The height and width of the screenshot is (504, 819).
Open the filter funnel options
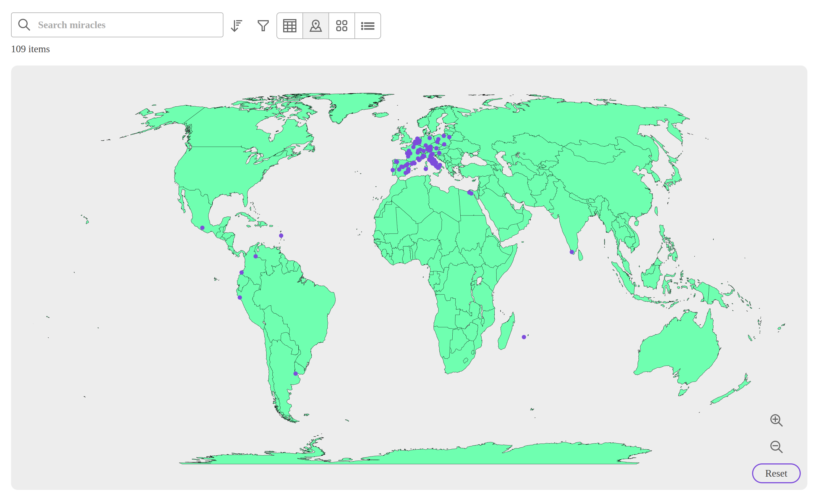coord(263,26)
